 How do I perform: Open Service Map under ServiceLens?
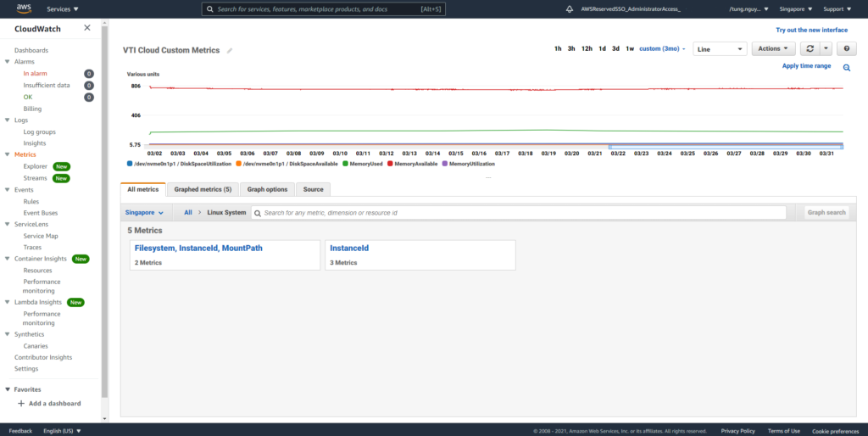click(x=41, y=236)
